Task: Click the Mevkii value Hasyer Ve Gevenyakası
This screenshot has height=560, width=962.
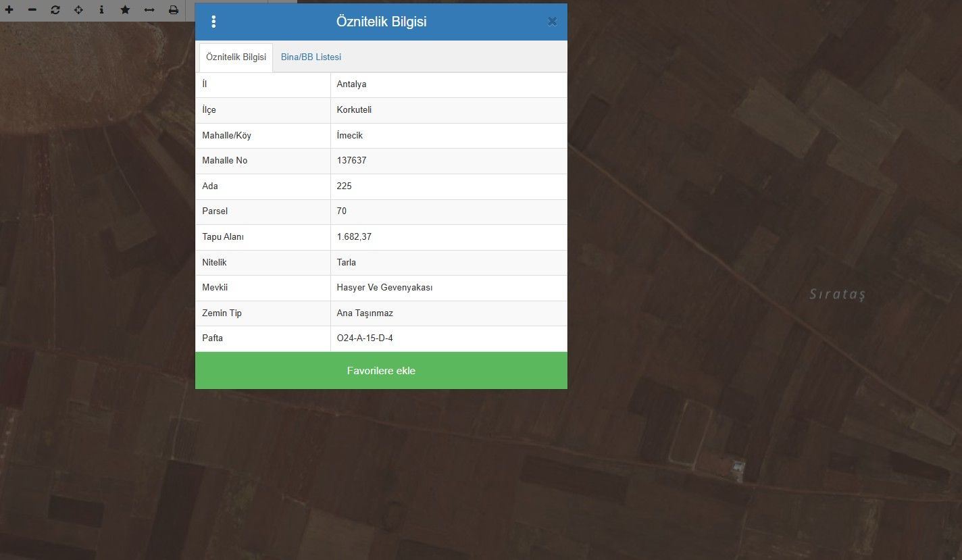Action: (x=384, y=288)
